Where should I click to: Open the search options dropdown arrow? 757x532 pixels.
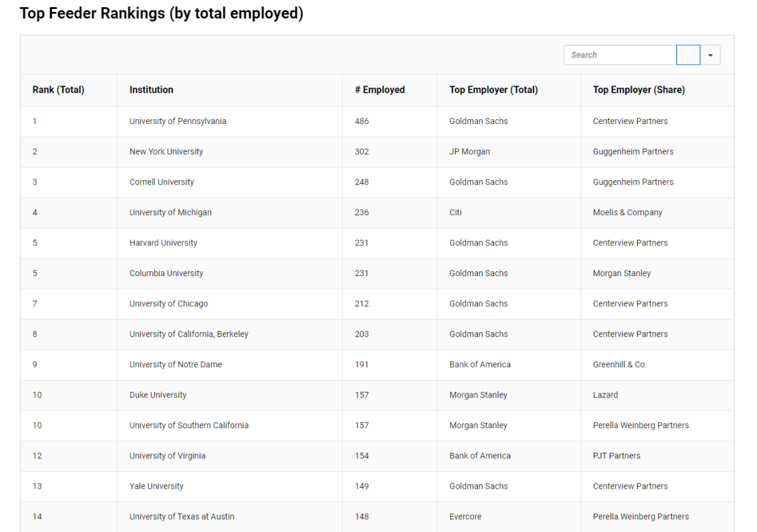[x=710, y=55]
